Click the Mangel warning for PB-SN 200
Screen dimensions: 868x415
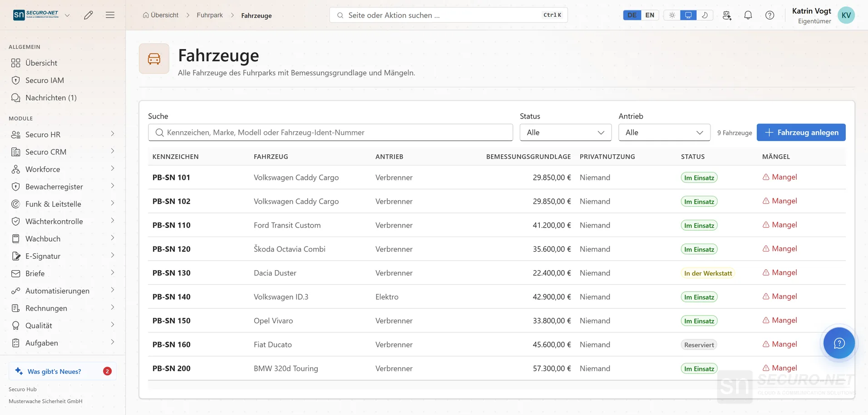[x=779, y=368]
